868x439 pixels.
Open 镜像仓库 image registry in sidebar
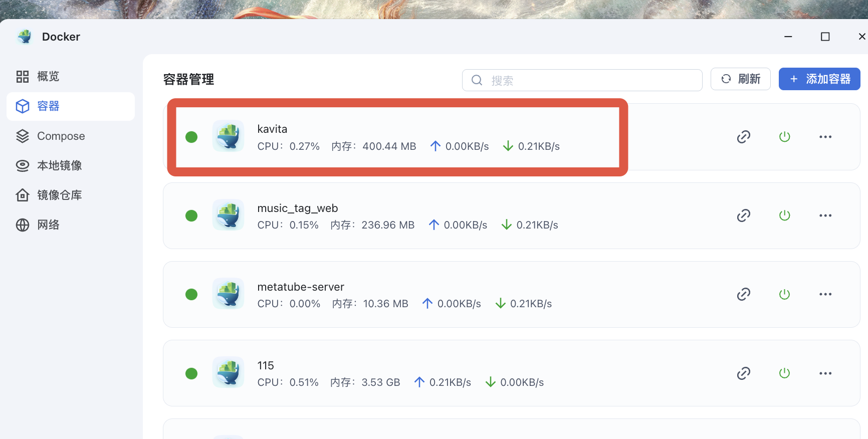tap(71, 195)
